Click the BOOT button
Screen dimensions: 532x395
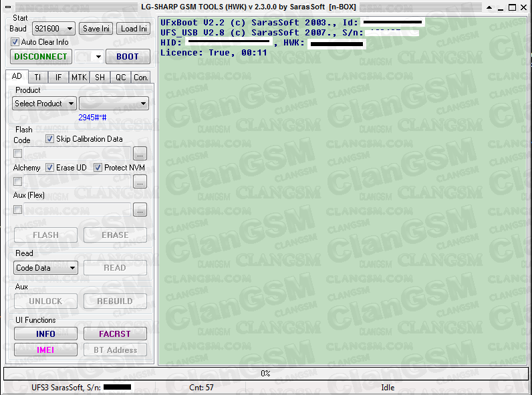(128, 57)
